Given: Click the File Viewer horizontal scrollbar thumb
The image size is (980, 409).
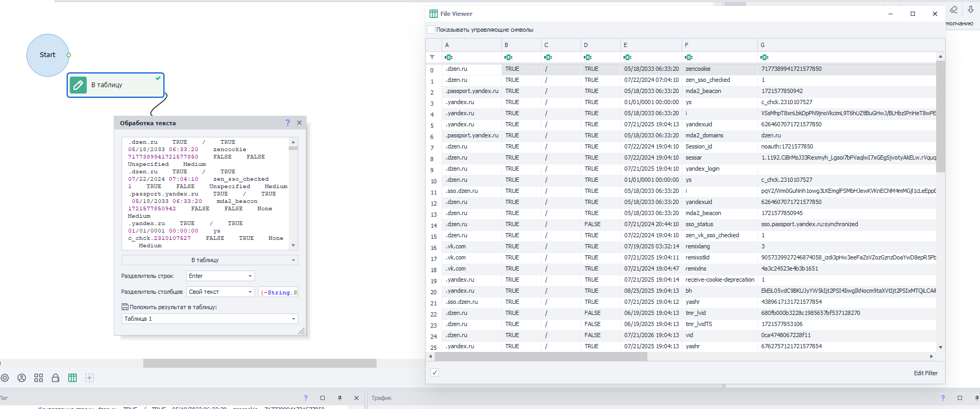Looking at the screenshot, I should point(541,357).
